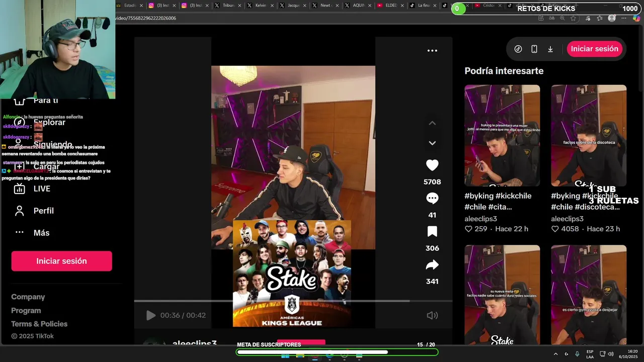This screenshot has height=362, width=644.
Task: Open the comments via speech bubble icon
Action: tap(432, 199)
